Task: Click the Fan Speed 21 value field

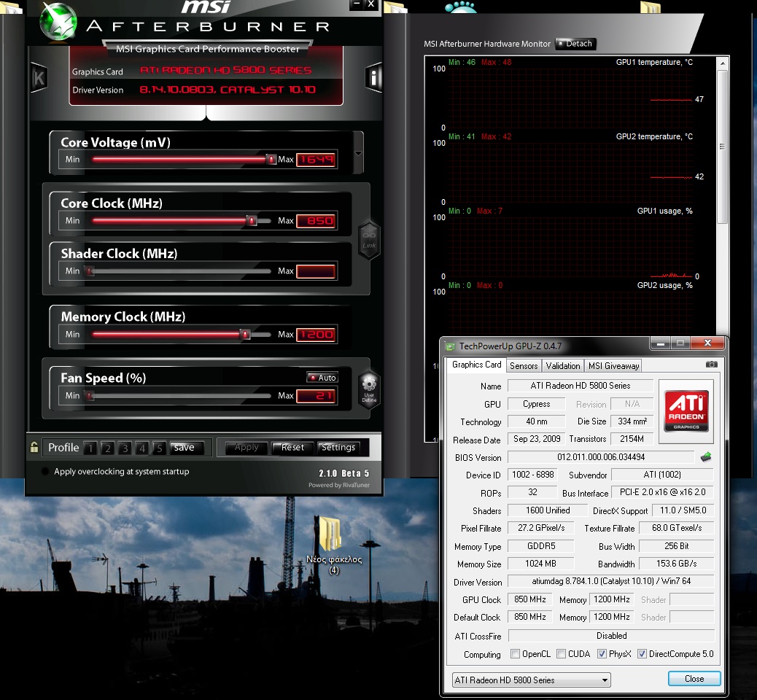Action: click(x=316, y=396)
